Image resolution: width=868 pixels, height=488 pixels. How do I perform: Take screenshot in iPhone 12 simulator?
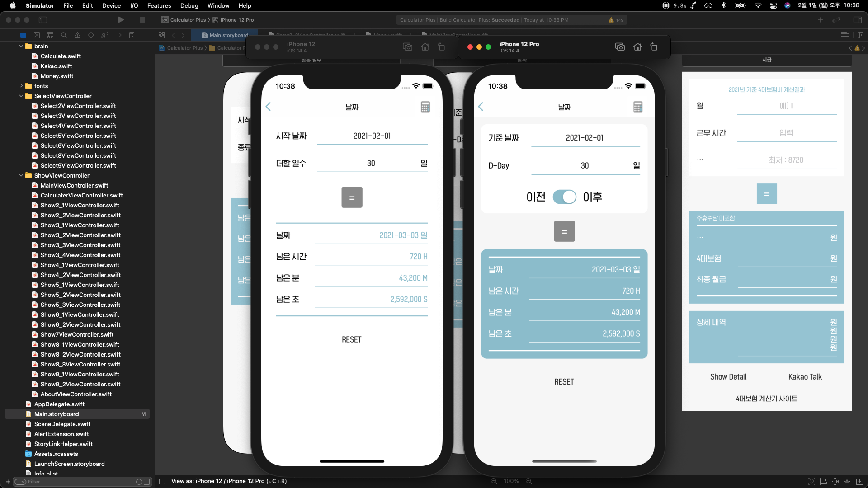click(x=407, y=47)
